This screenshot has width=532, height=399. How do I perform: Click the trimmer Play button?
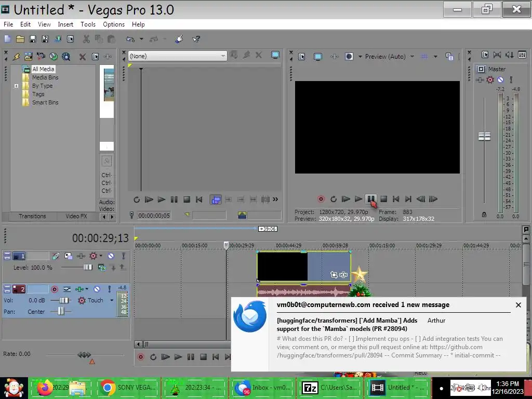(x=162, y=199)
